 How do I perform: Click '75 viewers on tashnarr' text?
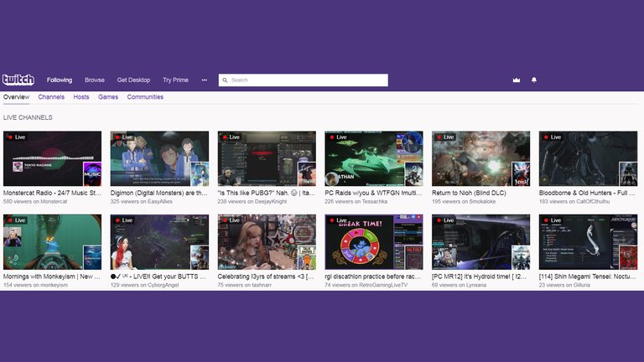click(x=244, y=285)
